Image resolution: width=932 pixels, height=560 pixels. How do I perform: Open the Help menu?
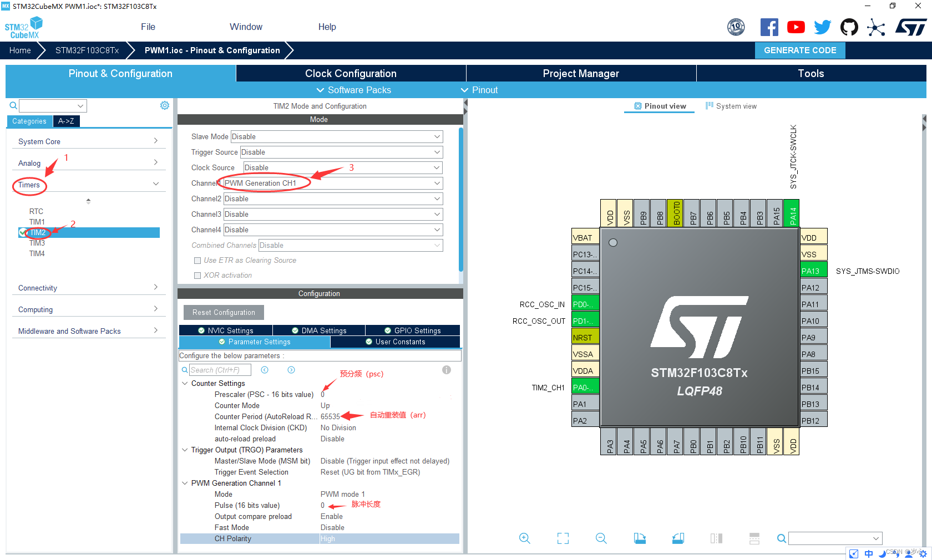point(327,26)
